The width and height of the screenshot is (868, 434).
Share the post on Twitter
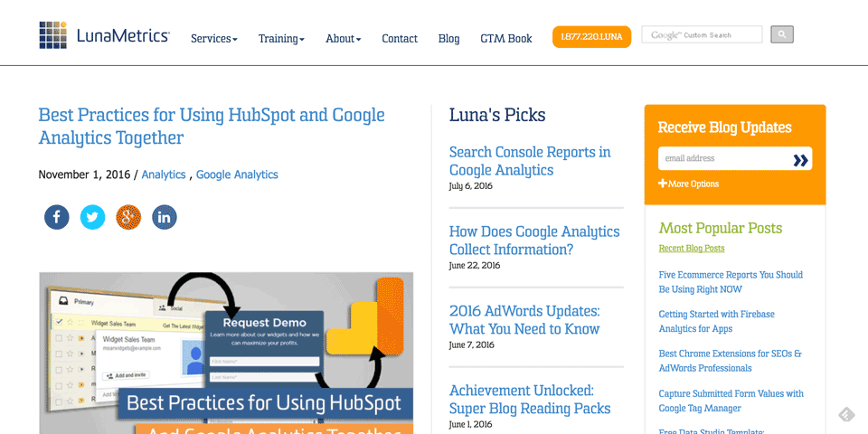(x=92, y=217)
